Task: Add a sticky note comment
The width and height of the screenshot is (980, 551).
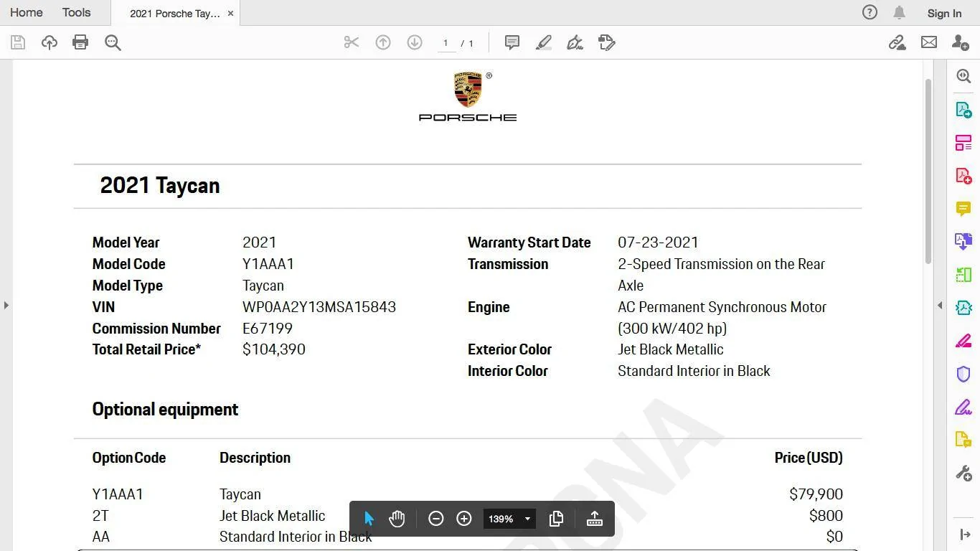Action: click(512, 42)
